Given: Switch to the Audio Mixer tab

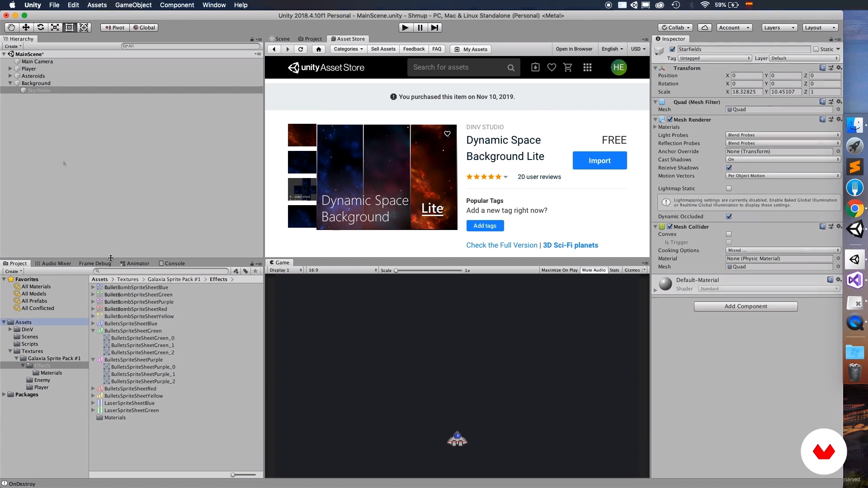Looking at the screenshot, I should click(x=53, y=263).
